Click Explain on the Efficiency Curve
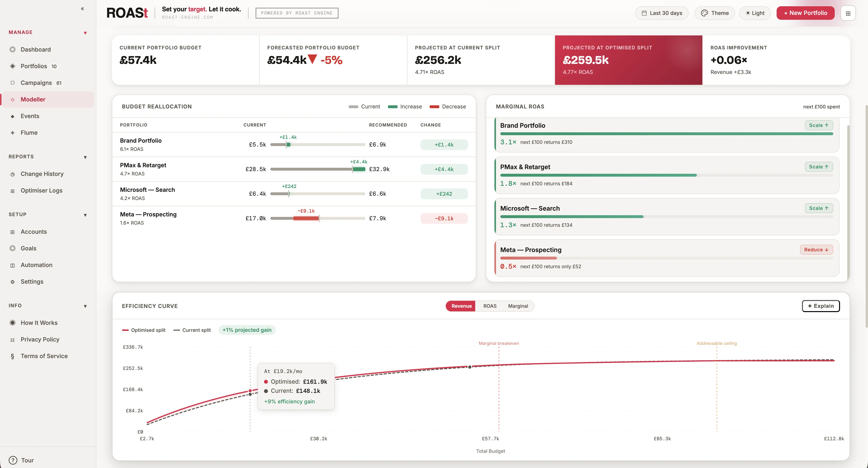The image size is (868, 468). tap(821, 306)
